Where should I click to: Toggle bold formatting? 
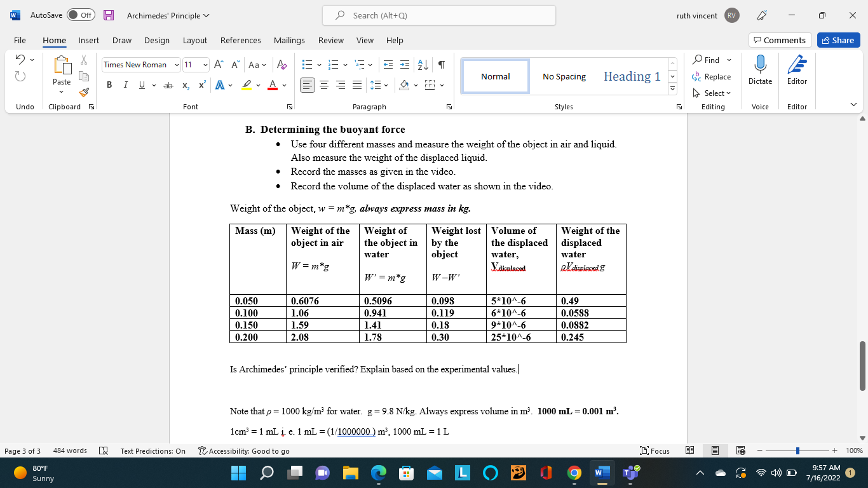[x=109, y=85]
